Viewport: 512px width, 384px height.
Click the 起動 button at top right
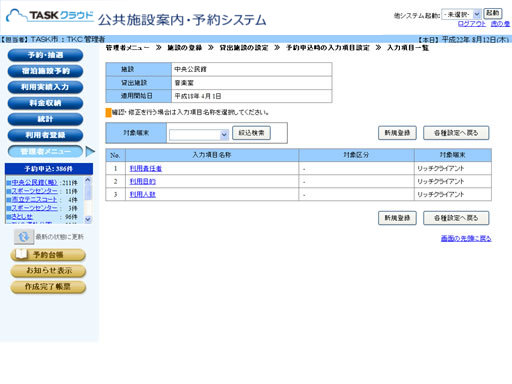tap(492, 13)
